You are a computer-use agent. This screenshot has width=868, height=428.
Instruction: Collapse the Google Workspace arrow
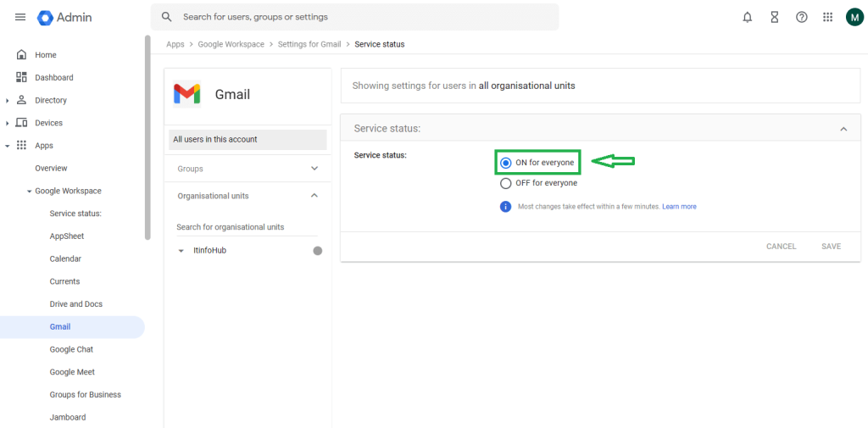[x=30, y=191]
